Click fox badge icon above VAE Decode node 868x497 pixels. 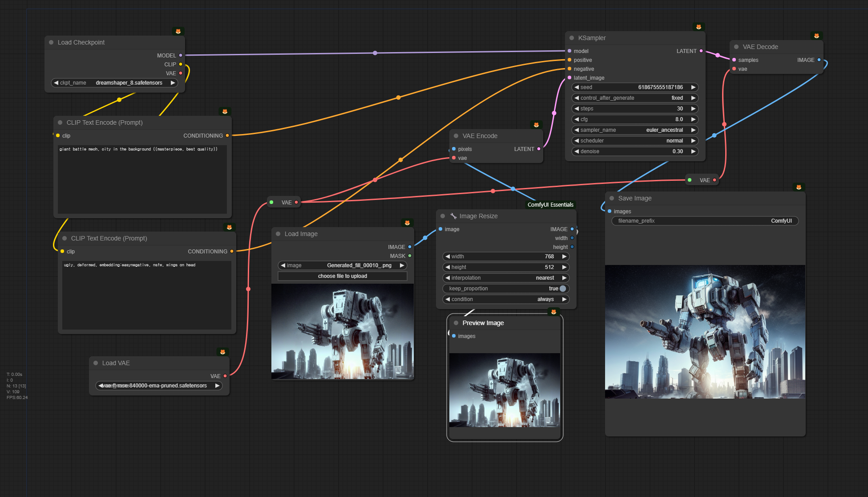coord(816,36)
